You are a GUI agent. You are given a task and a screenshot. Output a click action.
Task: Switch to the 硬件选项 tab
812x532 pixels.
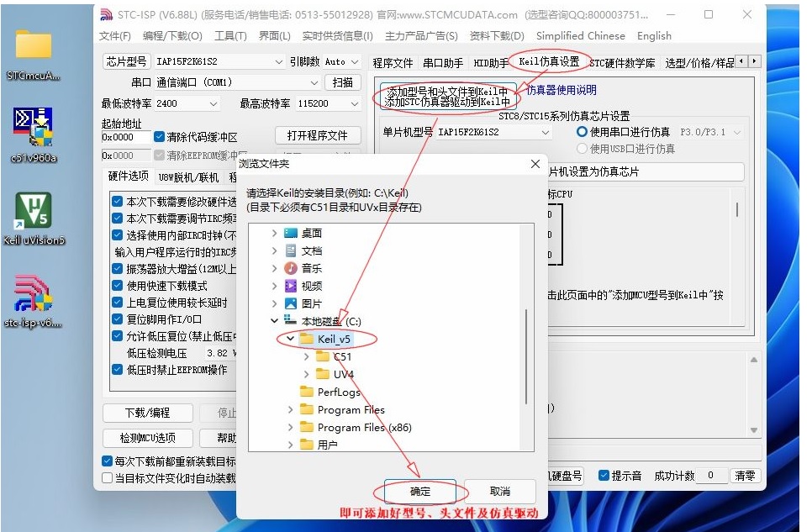(128, 176)
